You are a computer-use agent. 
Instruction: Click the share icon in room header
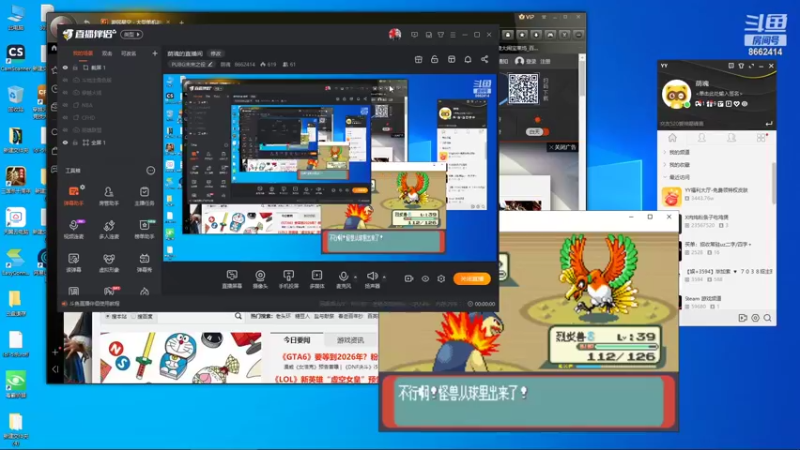tap(484, 59)
